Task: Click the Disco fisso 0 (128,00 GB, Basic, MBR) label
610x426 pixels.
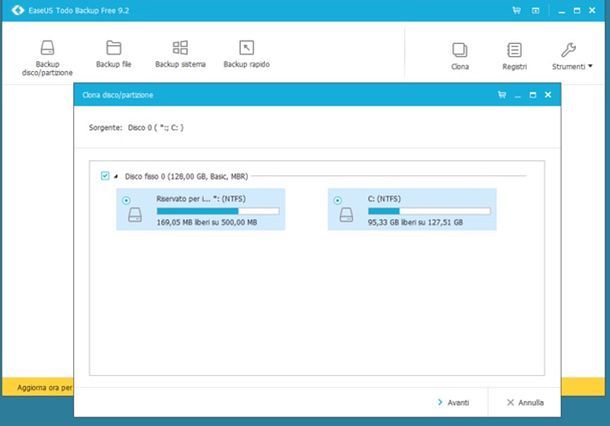Action: tap(186, 176)
